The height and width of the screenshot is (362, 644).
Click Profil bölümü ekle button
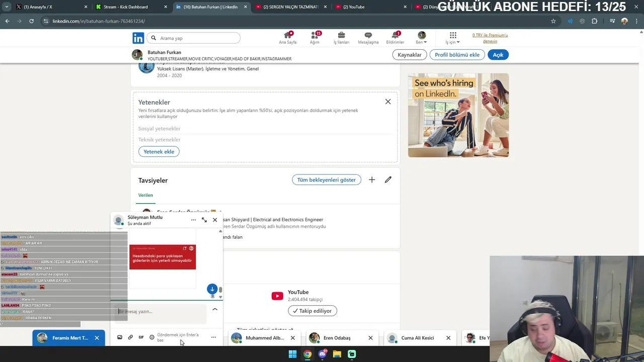[457, 55]
